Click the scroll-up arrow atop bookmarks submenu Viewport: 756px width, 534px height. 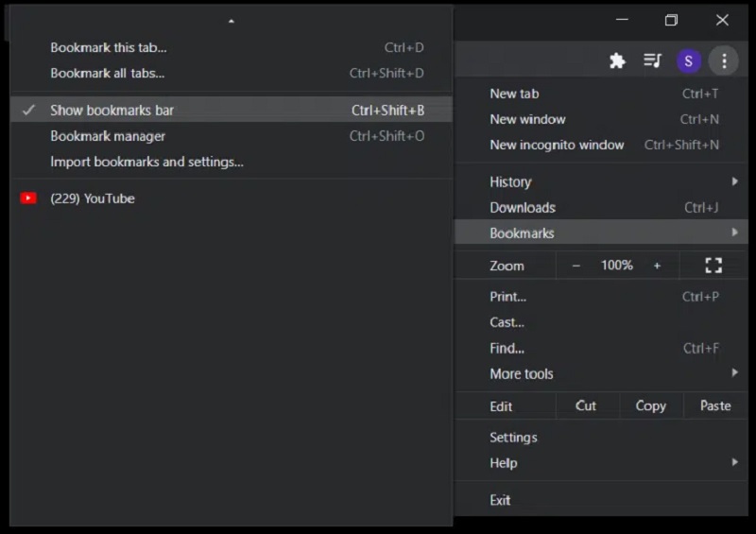232,20
